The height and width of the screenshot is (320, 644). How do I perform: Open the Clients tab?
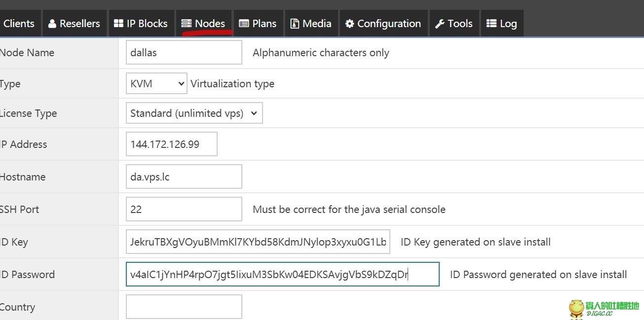19,23
